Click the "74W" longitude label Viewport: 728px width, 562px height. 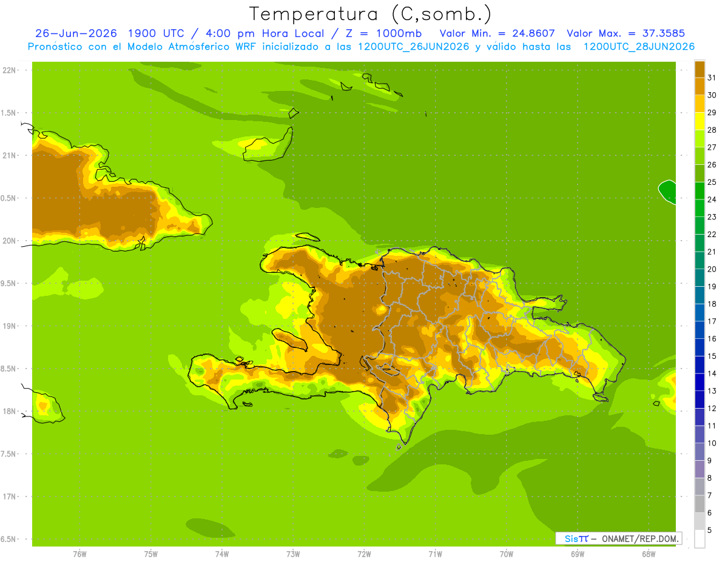(222, 554)
